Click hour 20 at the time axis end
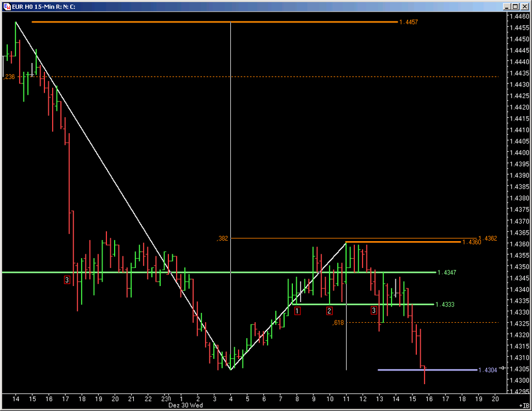This screenshot has height=411, width=532. click(x=495, y=399)
